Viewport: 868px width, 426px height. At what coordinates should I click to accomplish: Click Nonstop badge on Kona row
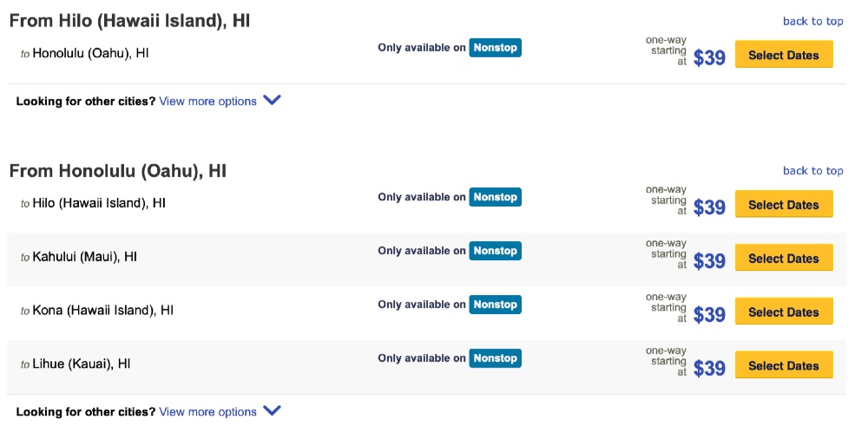tap(495, 305)
